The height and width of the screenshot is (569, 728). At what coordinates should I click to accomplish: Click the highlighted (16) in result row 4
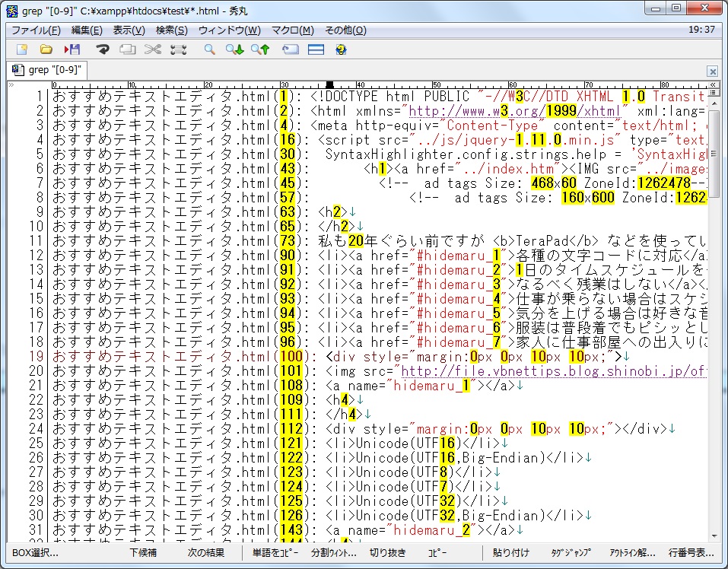[x=288, y=140]
